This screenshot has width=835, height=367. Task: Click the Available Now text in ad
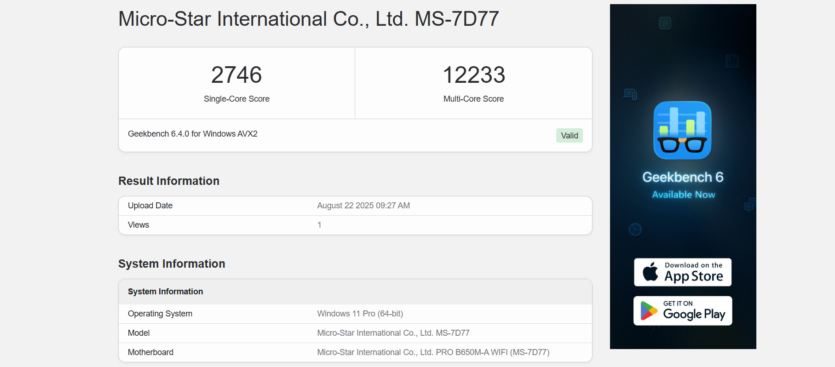[x=683, y=194]
